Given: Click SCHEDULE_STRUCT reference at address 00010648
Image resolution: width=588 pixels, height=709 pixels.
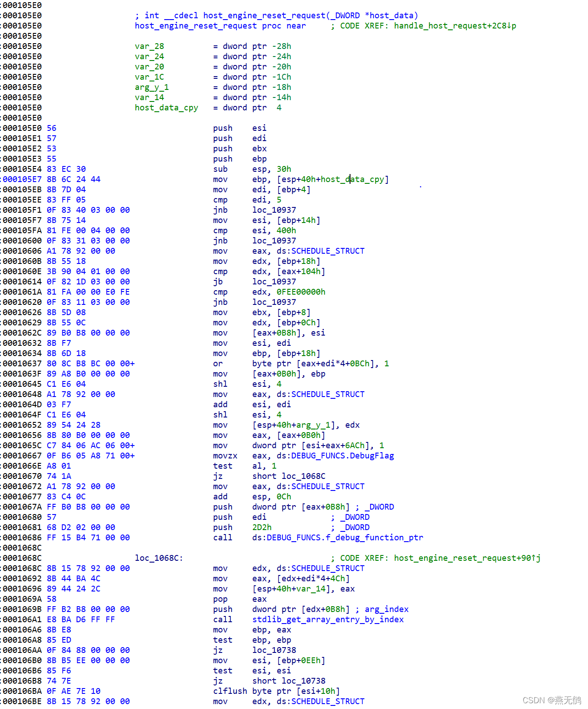Looking at the screenshot, I should tap(328, 394).
